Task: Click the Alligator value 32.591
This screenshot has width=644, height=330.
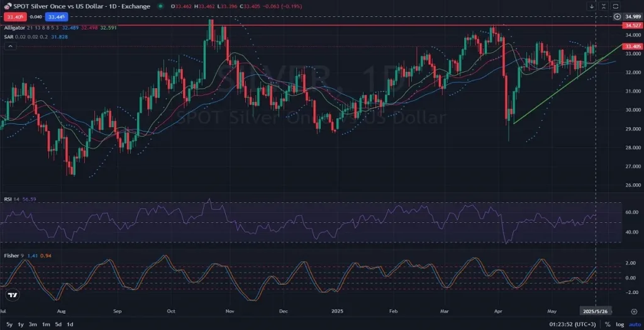Action: pyautogui.click(x=108, y=28)
